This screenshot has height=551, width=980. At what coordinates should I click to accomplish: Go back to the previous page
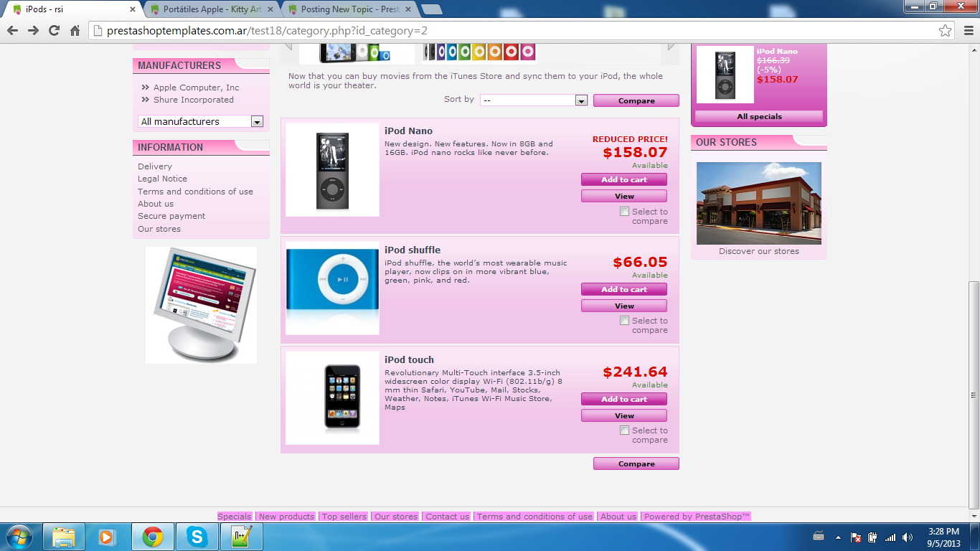point(12,30)
